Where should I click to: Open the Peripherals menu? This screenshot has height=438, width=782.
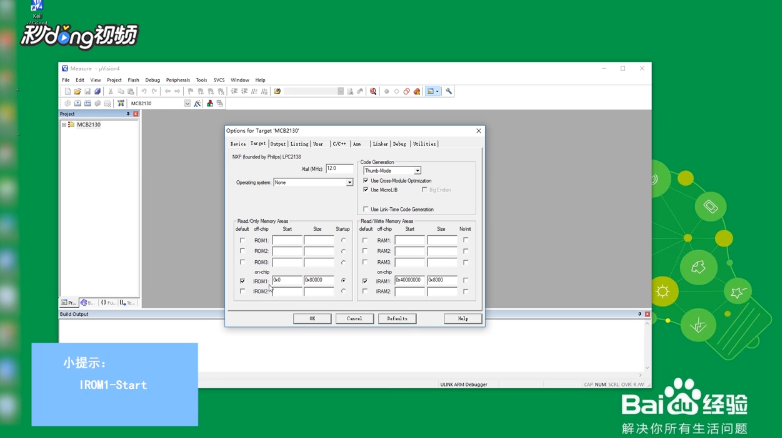pyautogui.click(x=178, y=80)
